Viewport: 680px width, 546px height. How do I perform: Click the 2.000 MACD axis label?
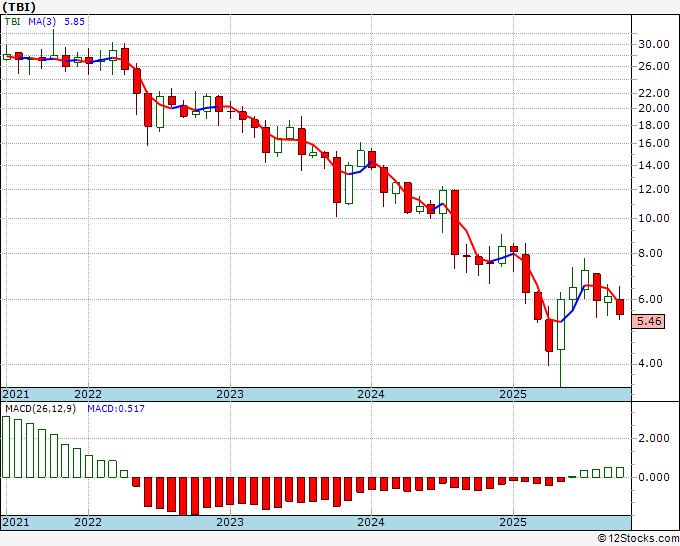(654, 438)
